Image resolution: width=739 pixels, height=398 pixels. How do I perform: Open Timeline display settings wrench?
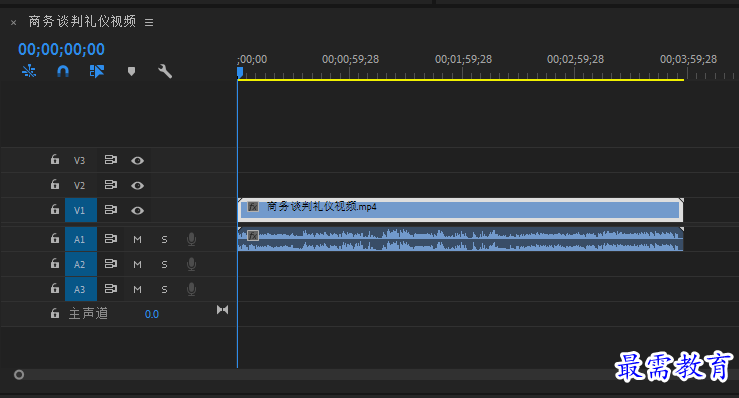[164, 71]
